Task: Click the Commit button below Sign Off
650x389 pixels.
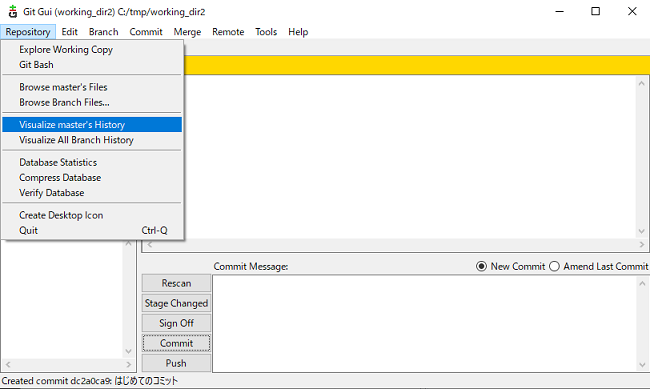Action: tap(176, 343)
